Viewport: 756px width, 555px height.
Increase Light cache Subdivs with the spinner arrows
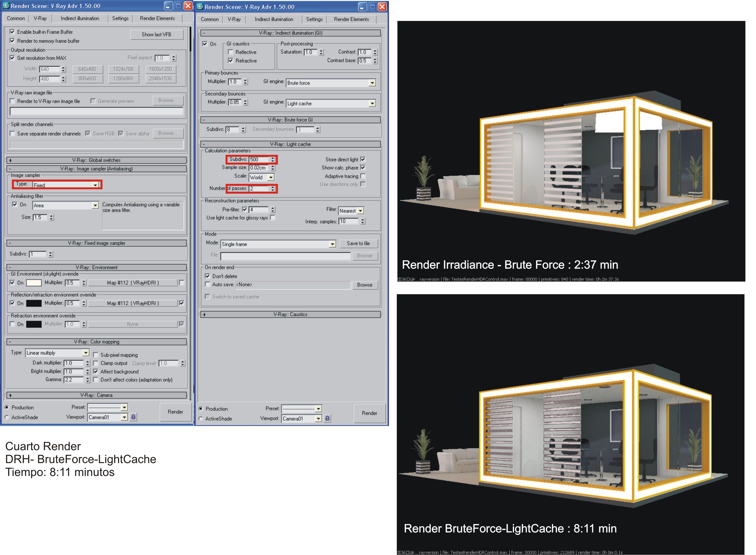[x=273, y=158]
